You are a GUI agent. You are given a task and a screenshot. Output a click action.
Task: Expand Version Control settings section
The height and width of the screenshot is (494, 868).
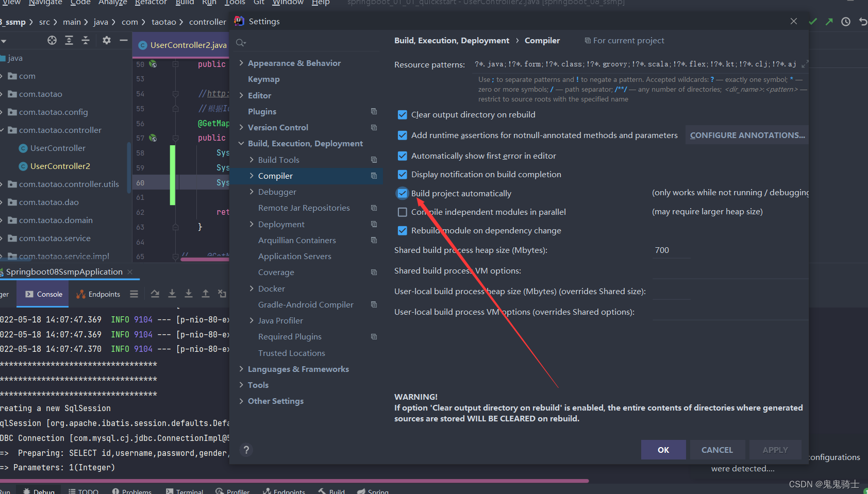pos(241,127)
